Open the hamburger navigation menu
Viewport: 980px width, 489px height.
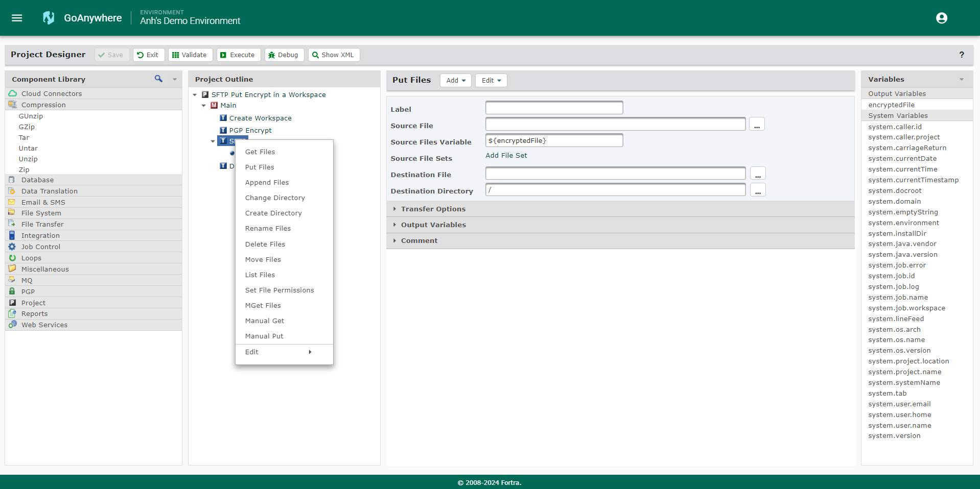(x=17, y=18)
